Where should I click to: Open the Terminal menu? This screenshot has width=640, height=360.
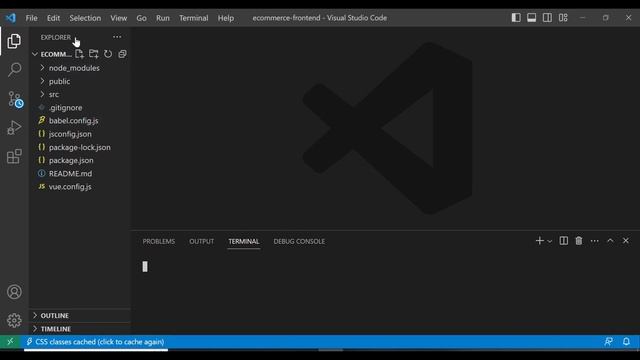pyautogui.click(x=193, y=18)
